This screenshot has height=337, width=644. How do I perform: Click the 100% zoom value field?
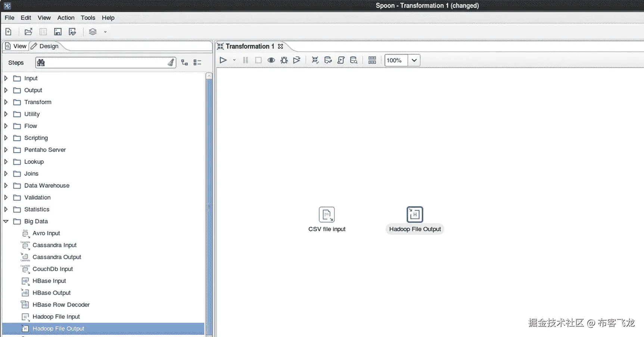pyautogui.click(x=396, y=60)
